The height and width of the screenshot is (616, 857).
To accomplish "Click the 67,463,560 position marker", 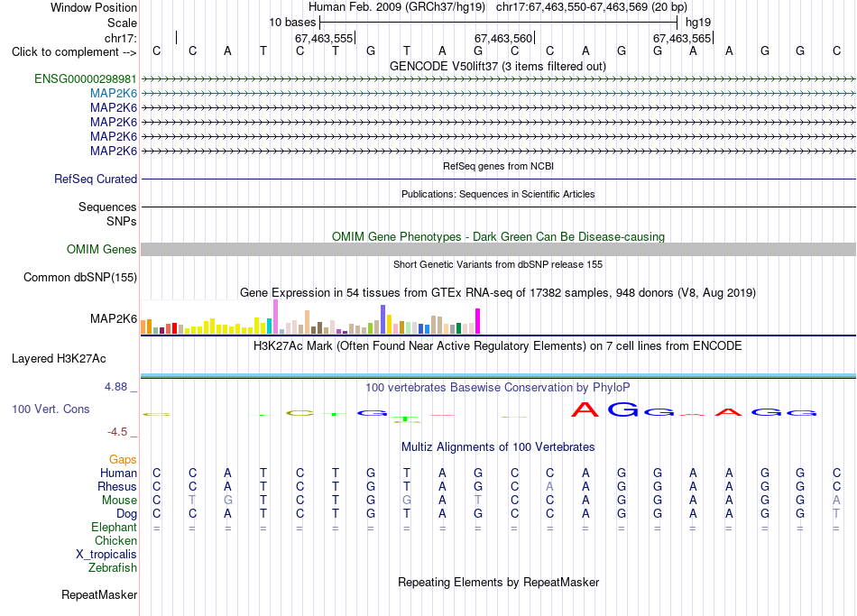I will pyautogui.click(x=503, y=38).
